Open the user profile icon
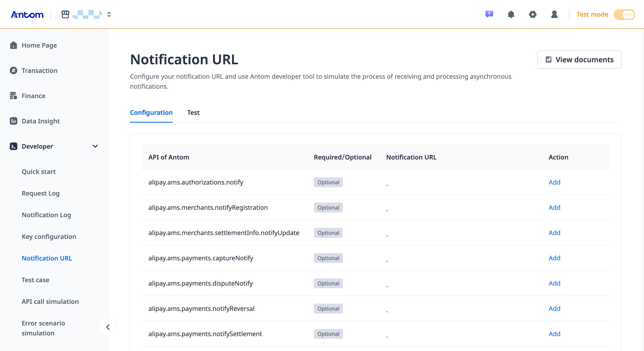This screenshot has height=351, width=644. (x=554, y=14)
